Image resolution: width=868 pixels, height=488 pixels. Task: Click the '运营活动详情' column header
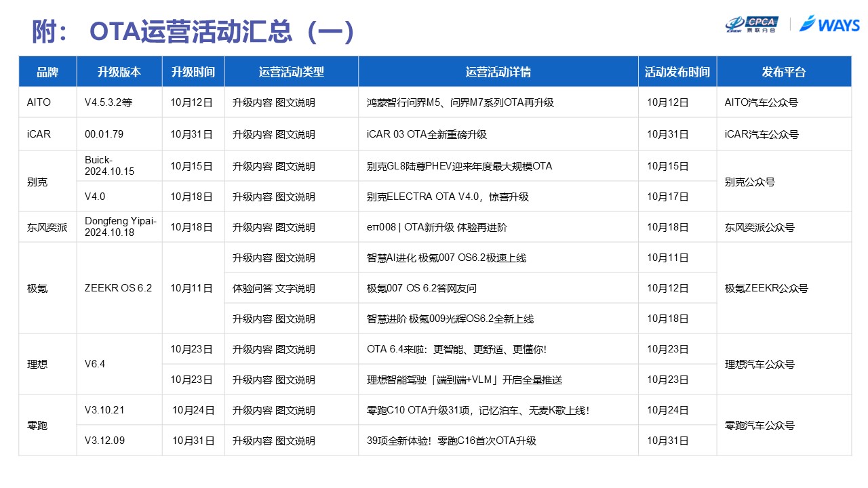(x=498, y=72)
